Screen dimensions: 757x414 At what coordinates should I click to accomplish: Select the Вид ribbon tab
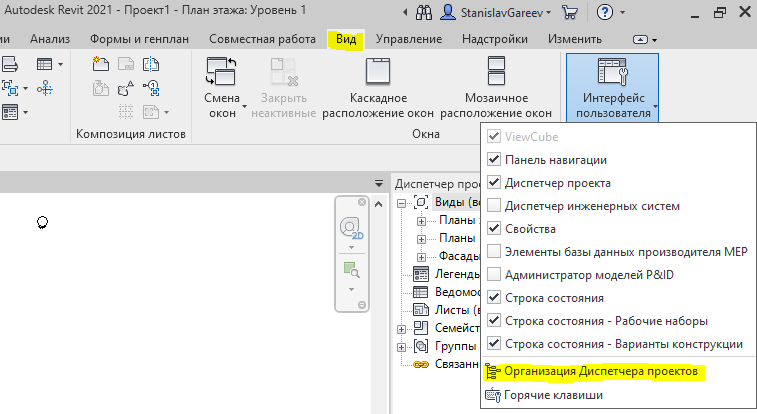click(346, 39)
